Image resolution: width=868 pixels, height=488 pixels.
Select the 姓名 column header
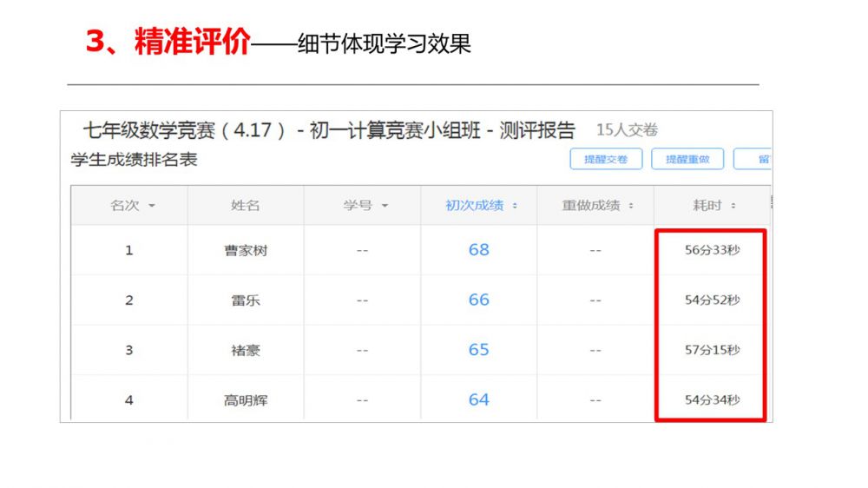(x=245, y=206)
